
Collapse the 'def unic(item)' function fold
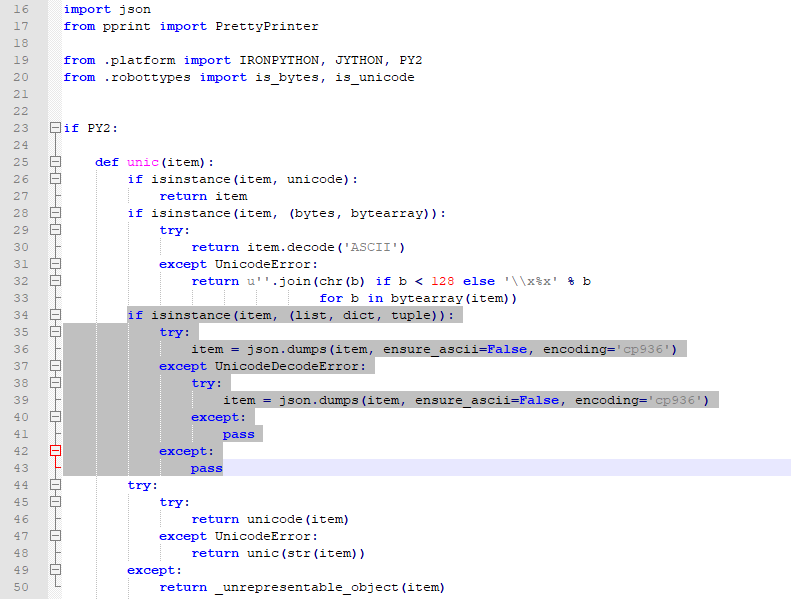54,162
